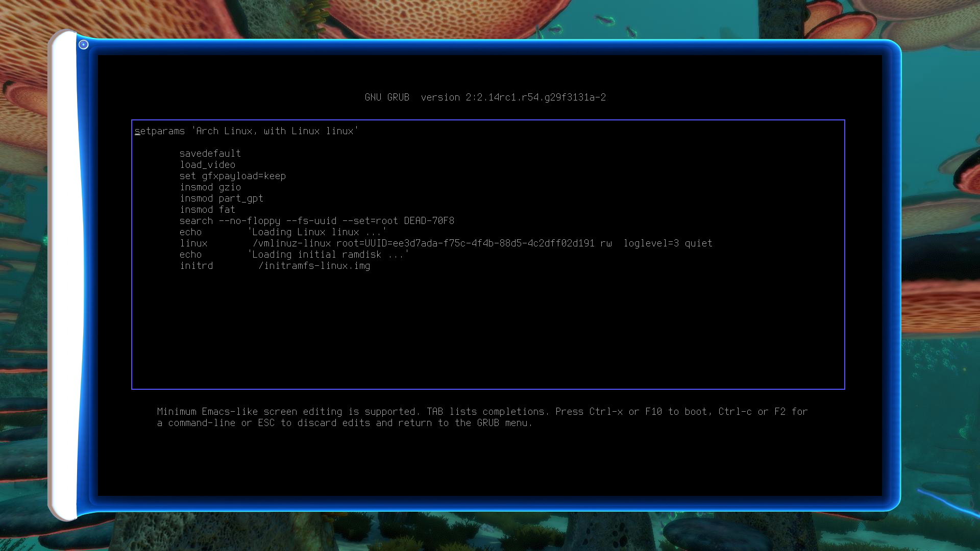Click the 'insmod fat' line
Image resolution: width=980 pixels, height=551 pixels.
pyautogui.click(x=207, y=210)
